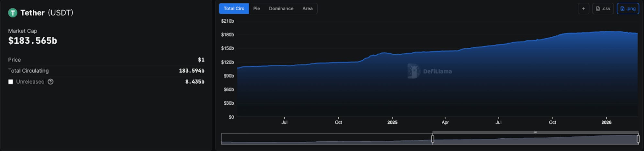
Task: Click the $30b y-axis label
Action: pos(229,103)
